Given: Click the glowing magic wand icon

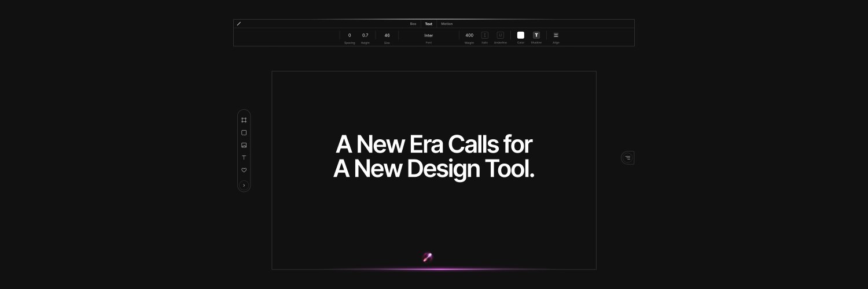Looking at the screenshot, I should pyautogui.click(x=428, y=257).
